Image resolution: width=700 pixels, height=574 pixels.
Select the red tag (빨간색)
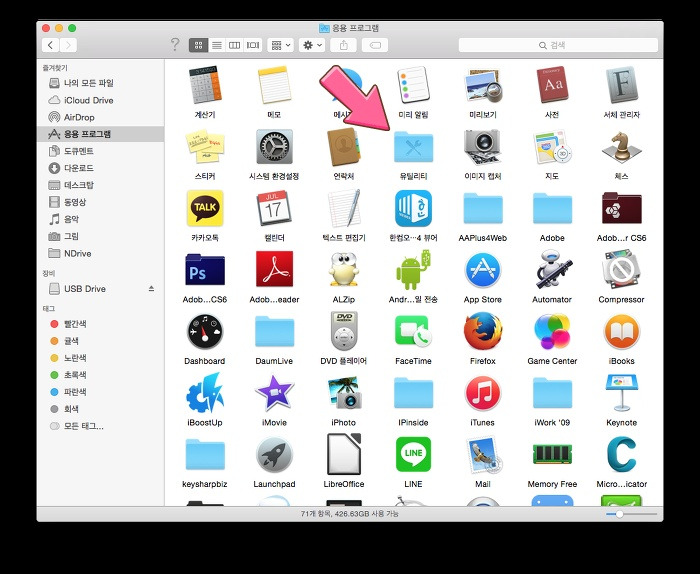pos(100,324)
